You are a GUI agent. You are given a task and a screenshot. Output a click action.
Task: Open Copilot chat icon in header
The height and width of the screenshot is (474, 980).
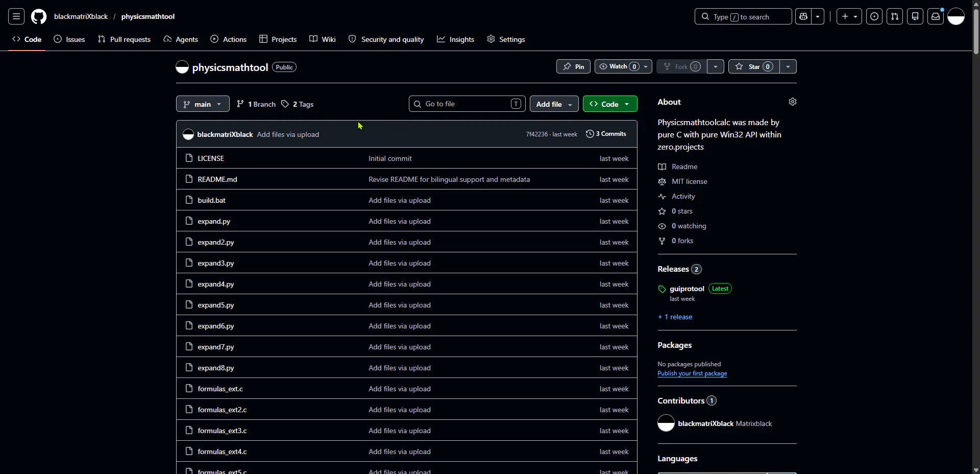(x=803, y=16)
